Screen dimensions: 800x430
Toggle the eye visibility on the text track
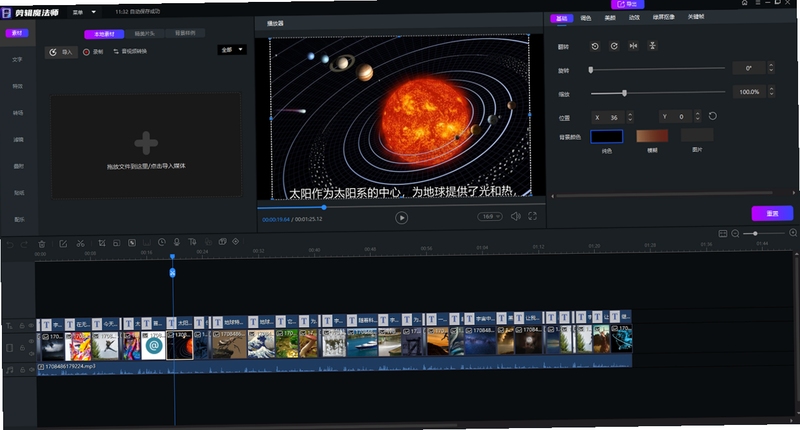pos(31,325)
